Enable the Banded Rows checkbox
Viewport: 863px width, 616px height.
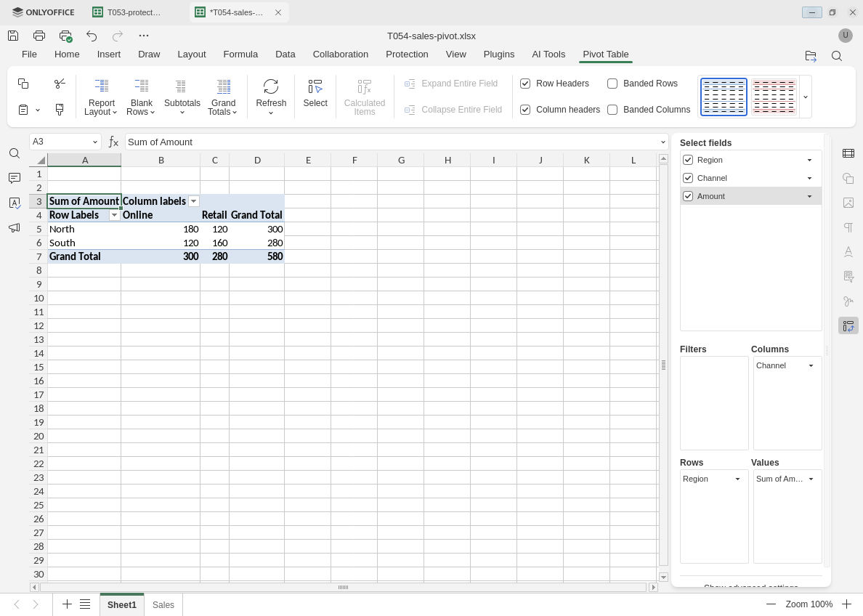tap(612, 84)
